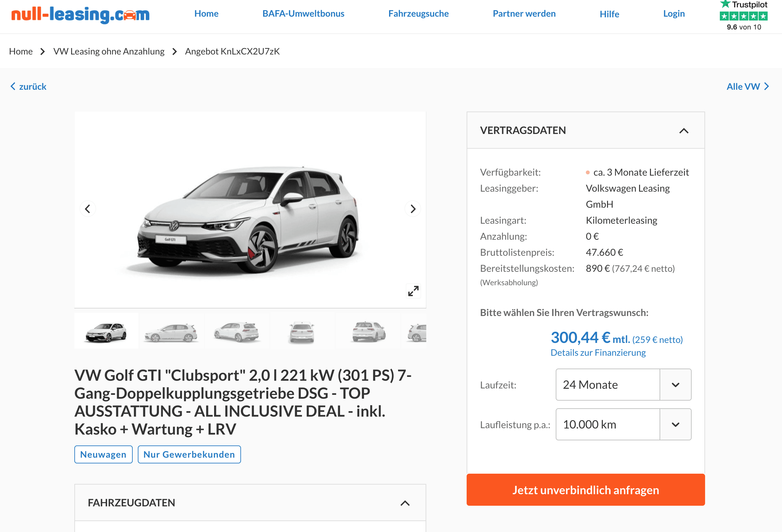Click Jetzt unverbindlich anfragen button
The width and height of the screenshot is (782, 532).
click(x=586, y=490)
